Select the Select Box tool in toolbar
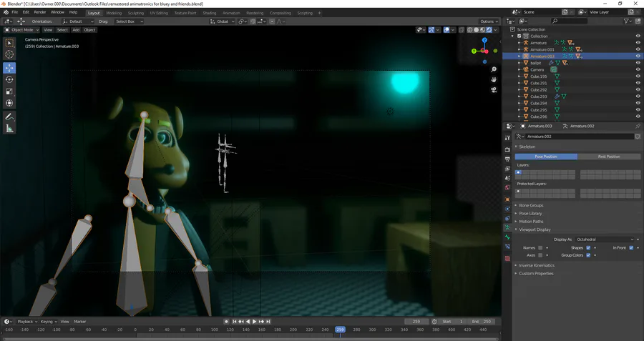This screenshot has width=644, height=341. click(9, 43)
